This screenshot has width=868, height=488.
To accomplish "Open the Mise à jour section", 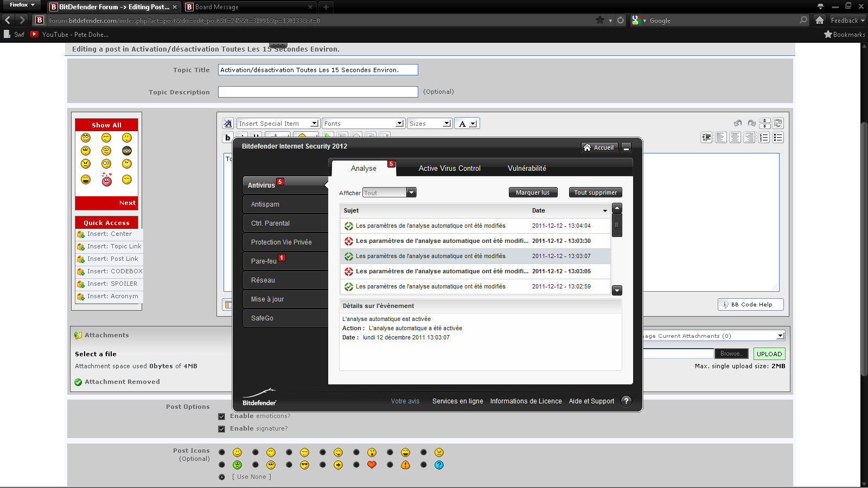I will [x=285, y=299].
